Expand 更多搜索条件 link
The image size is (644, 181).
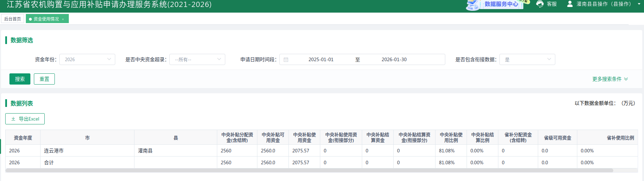[607, 79]
